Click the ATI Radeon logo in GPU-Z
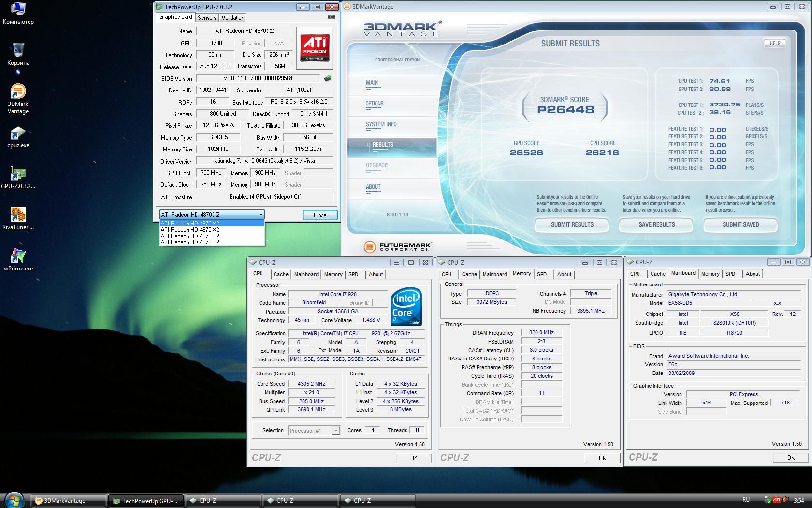 [x=315, y=47]
